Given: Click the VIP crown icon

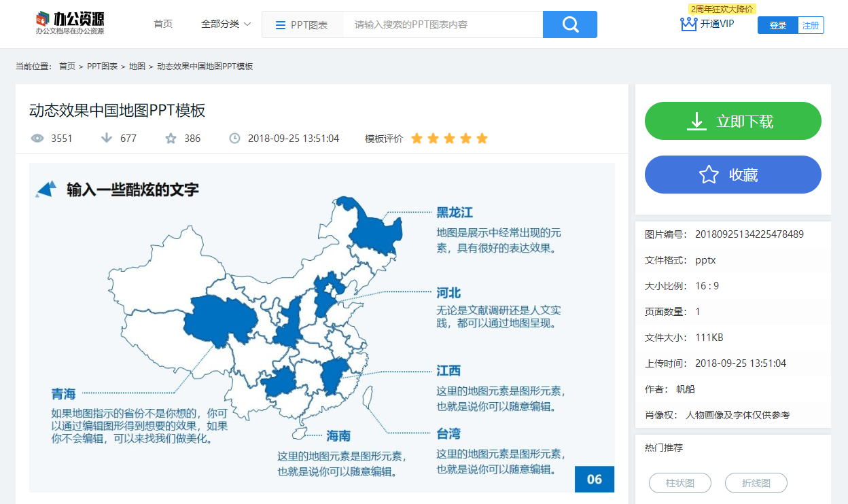Looking at the screenshot, I should pos(689,24).
